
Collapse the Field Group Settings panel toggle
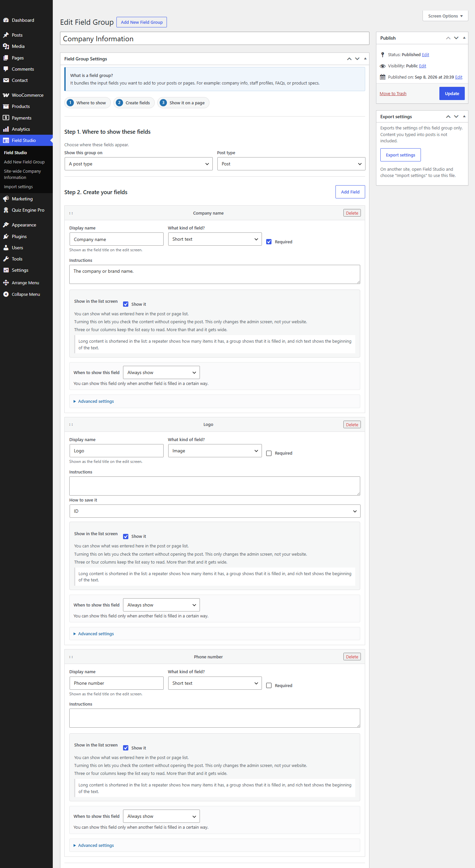[365, 59]
